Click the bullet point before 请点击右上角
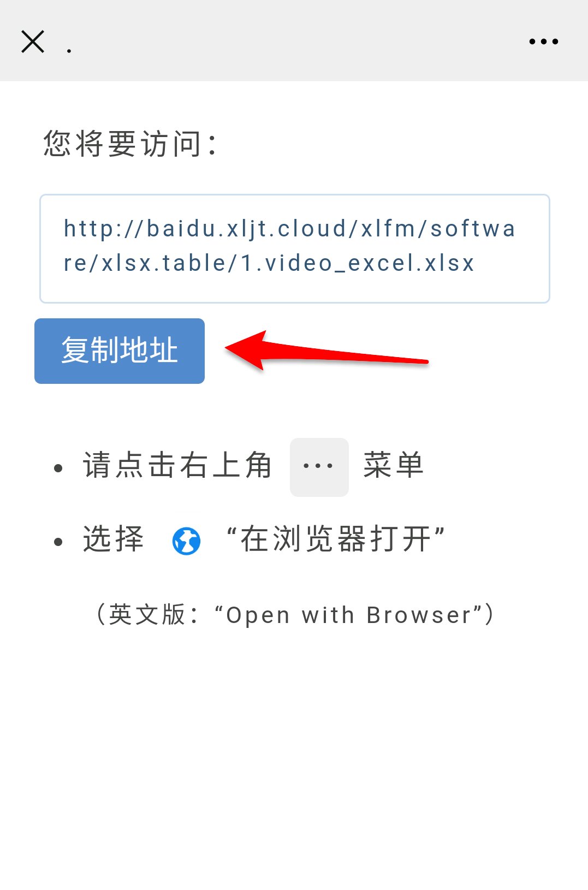Screen dimensions: 588x890 click(x=58, y=468)
